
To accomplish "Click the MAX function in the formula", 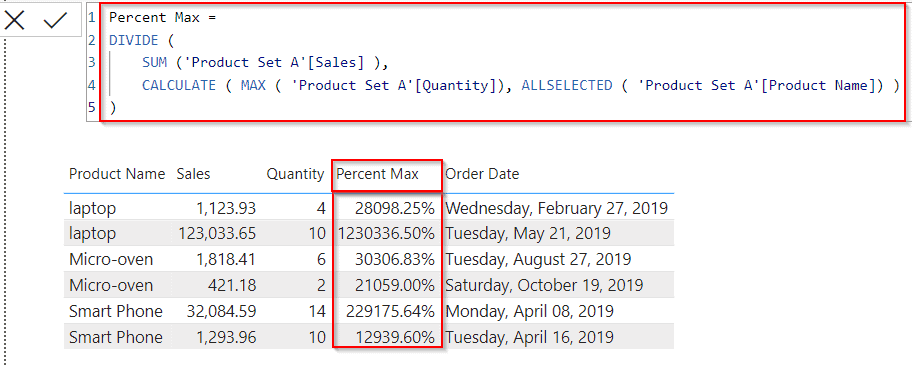I will click(x=253, y=85).
